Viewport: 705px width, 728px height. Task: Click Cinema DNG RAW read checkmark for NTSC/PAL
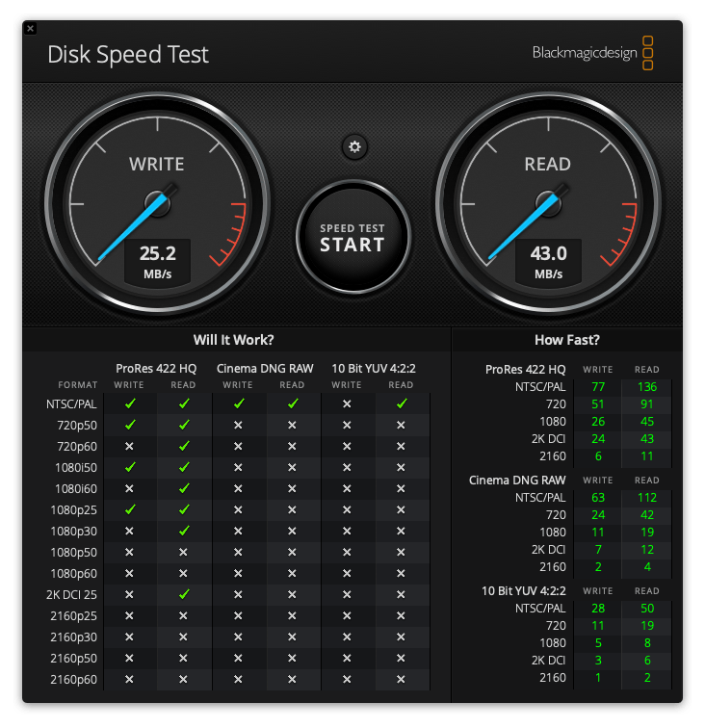tap(292, 403)
